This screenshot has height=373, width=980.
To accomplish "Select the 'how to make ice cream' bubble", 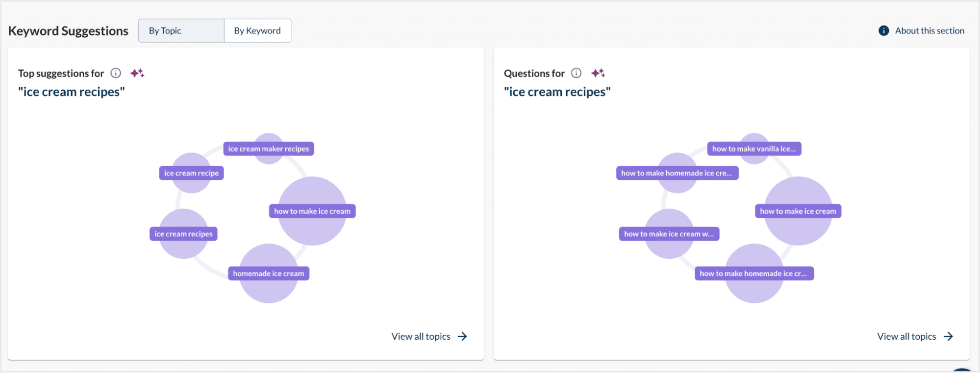I will pyautogui.click(x=312, y=211).
